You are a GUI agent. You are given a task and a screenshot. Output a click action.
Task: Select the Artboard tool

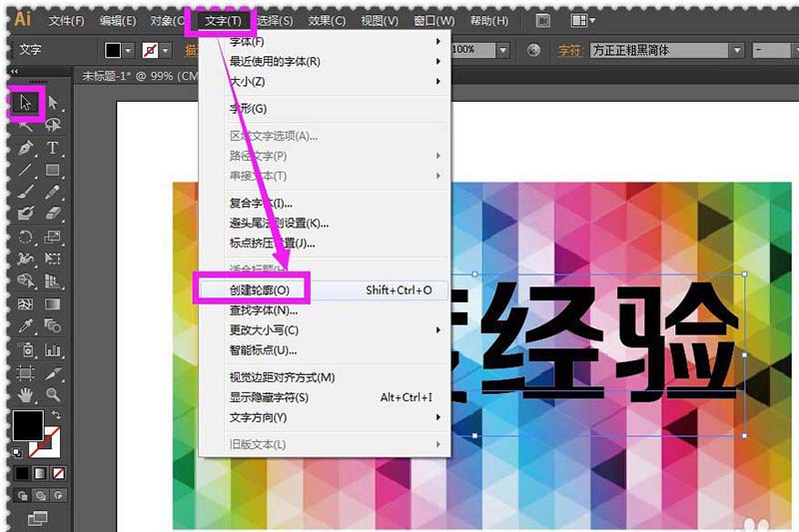[26, 373]
